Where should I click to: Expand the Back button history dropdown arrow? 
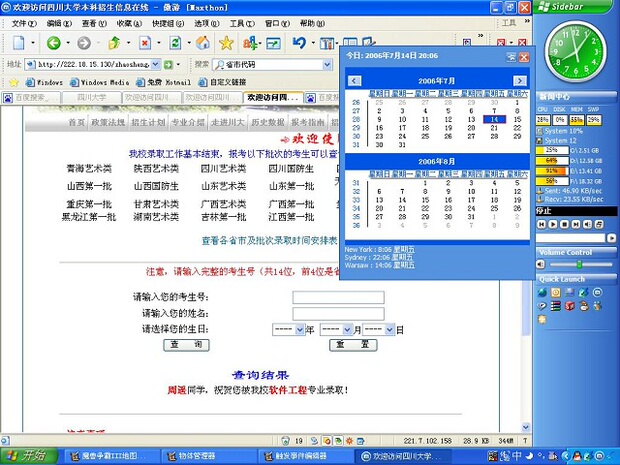pos(68,43)
